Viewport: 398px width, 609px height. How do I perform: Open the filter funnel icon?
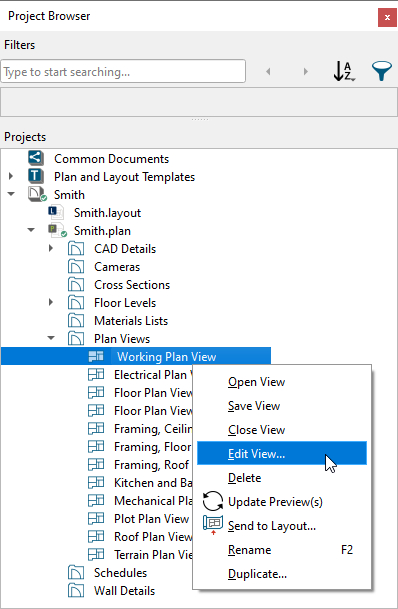coord(382,71)
